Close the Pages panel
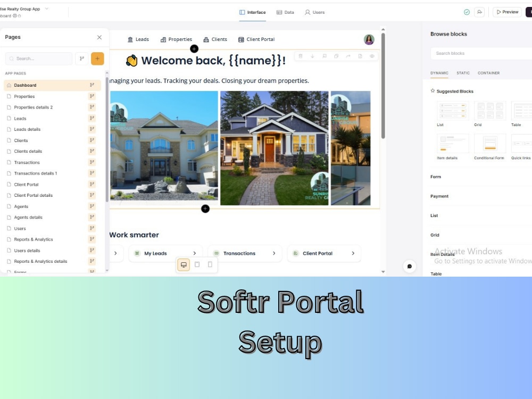Screen dimensions: 532x399 (x=99, y=37)
